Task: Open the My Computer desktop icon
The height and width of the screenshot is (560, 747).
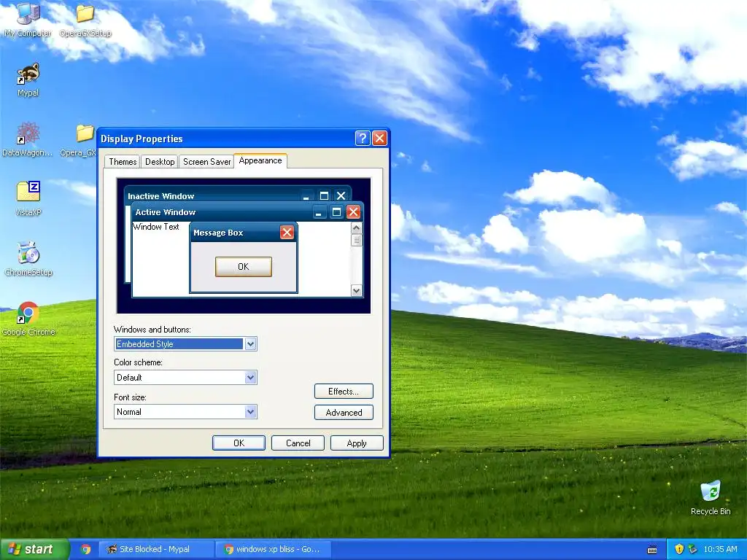Action: 28,19
